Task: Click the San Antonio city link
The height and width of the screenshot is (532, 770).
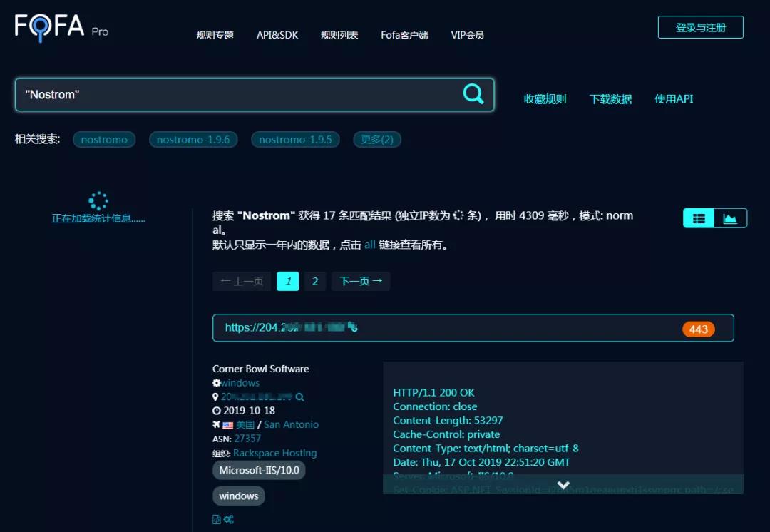Action: coord(291,424)
